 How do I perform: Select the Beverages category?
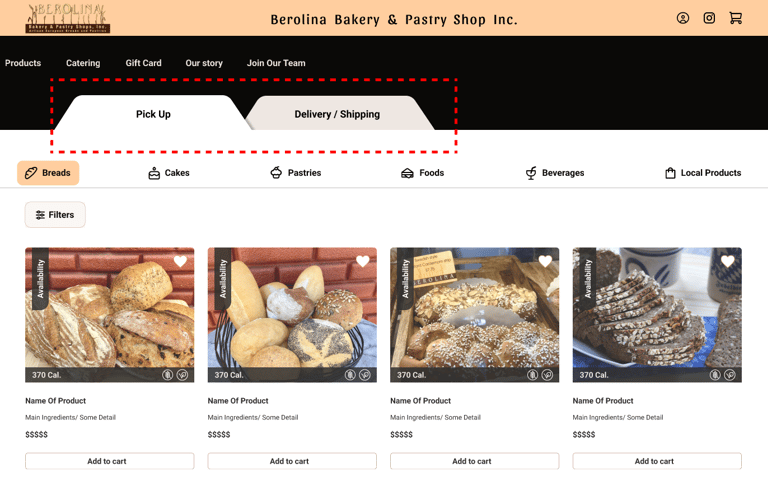click(555, 173)
